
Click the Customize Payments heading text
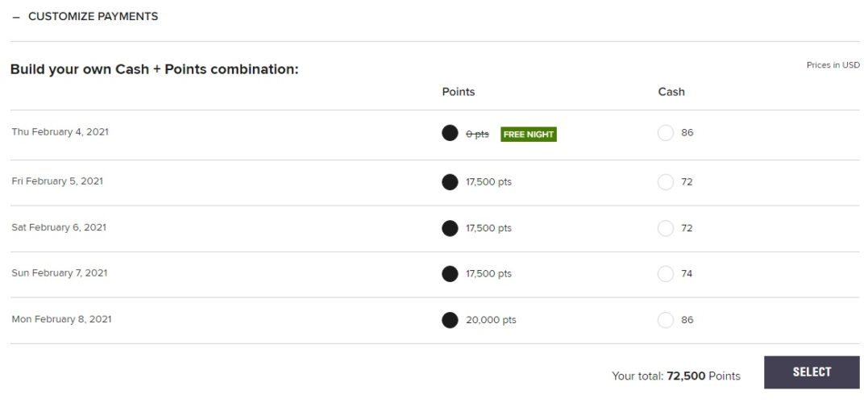93,16
